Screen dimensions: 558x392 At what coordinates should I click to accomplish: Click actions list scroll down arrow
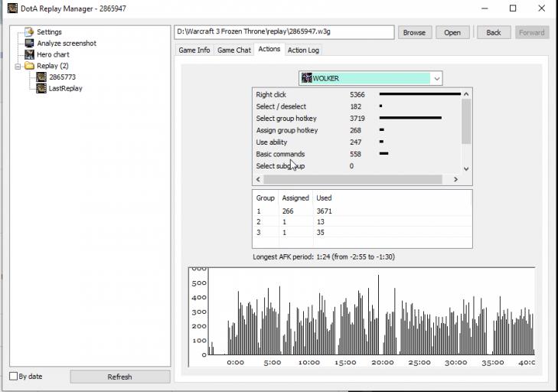pyautogui.click(x=466, y=168)
